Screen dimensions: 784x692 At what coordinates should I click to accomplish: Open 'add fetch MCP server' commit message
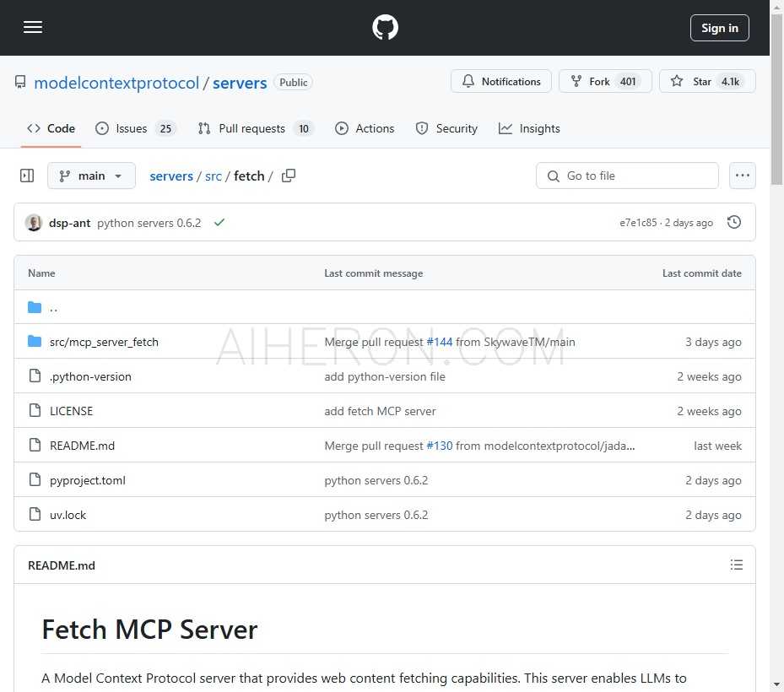[380, 411]
